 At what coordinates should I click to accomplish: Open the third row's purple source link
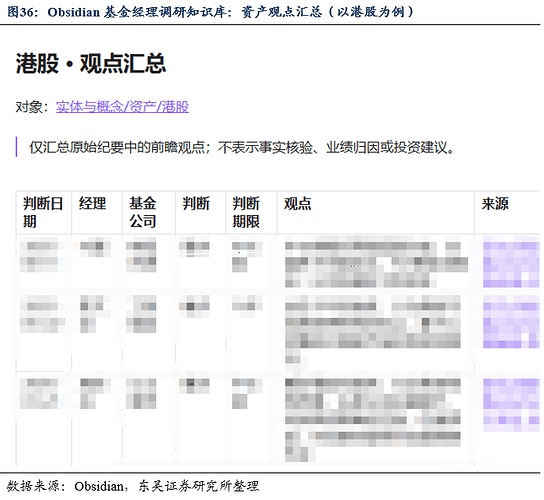511,405
